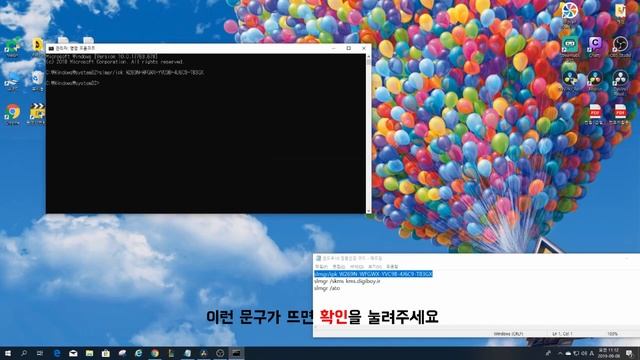Open taskbar clock and date
This screenshot has height=360, width=640.
pos(609,353)
